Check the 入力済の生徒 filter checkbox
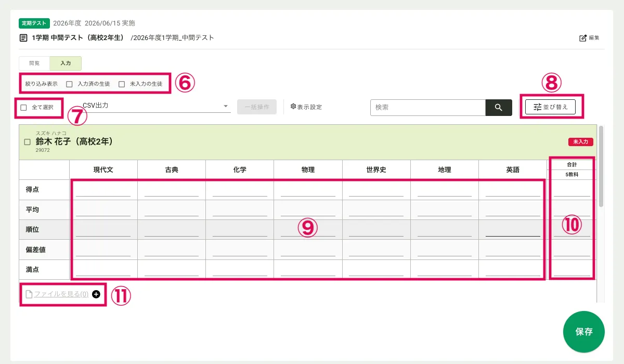The height and width of the screenshot is (364, 624). coord(69,84)
